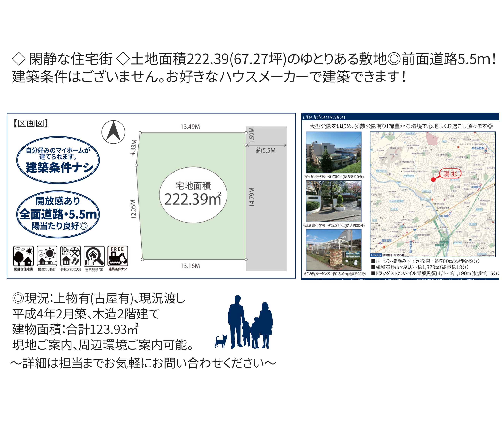
Task: Click the 【区画図】 heading label
Action: (31, 124)
